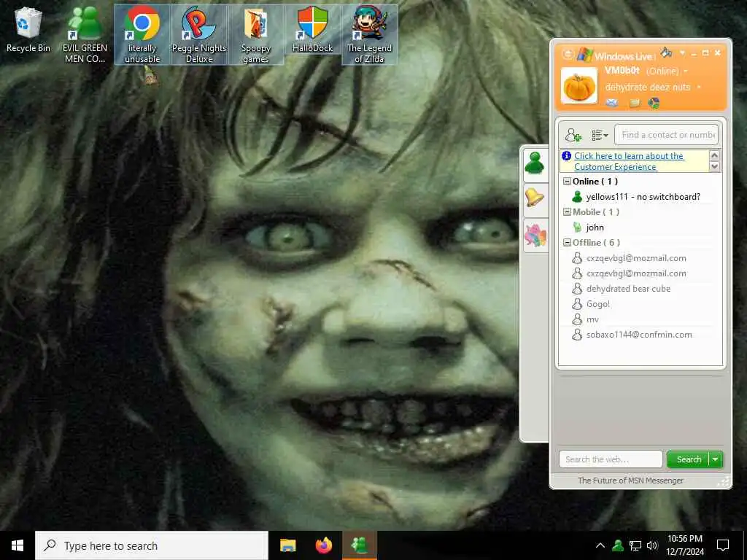Open Peggle Nights Deluxe shortcut

(x=199, y=34)
